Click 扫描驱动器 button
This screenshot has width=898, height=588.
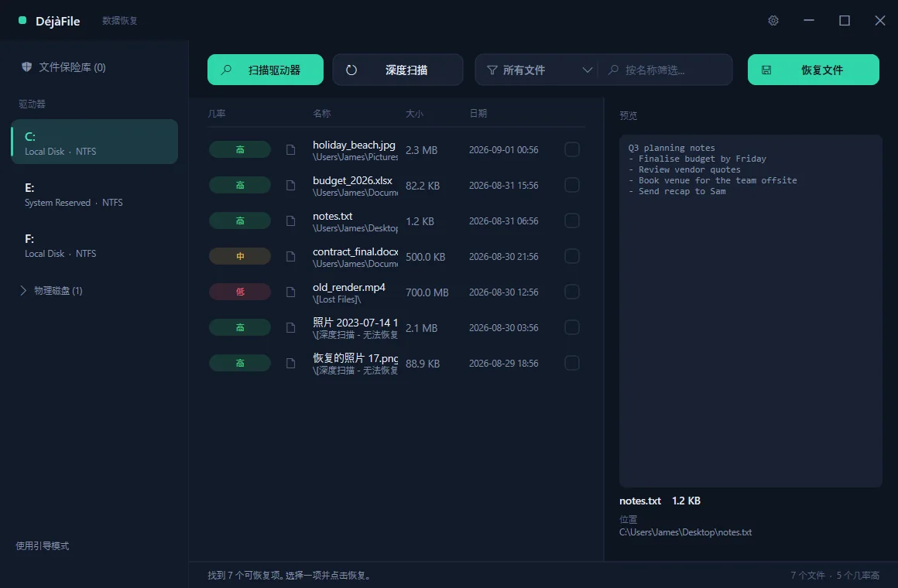266,70
